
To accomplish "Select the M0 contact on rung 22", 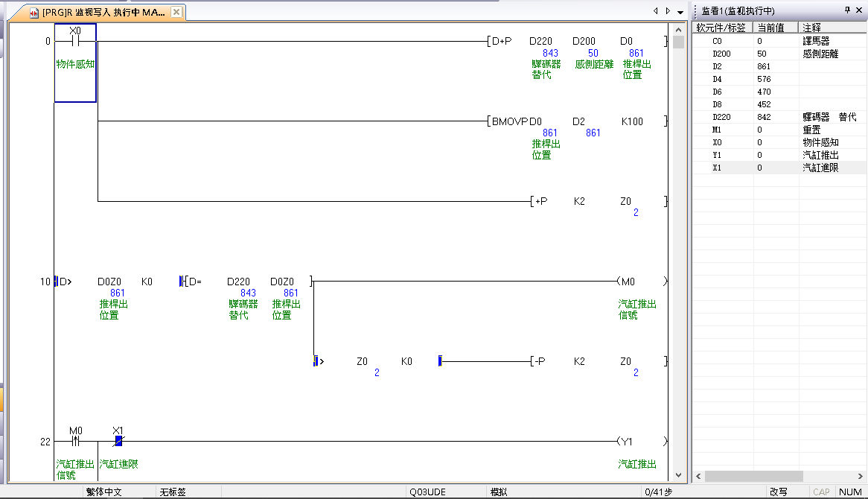I will (75, 441).
